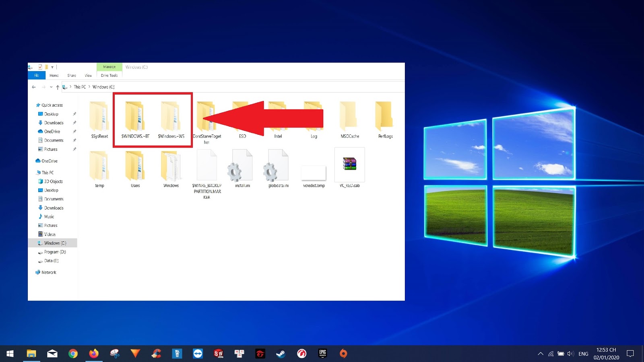
Task: Click Windows (C:) in the address bar
Action: [x=103, y=87]
